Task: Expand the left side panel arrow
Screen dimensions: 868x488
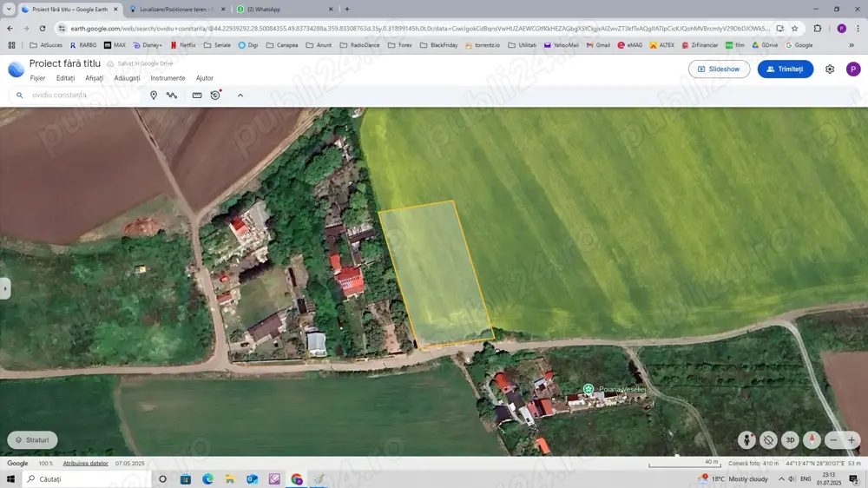Action: click(x=5, y=288)
